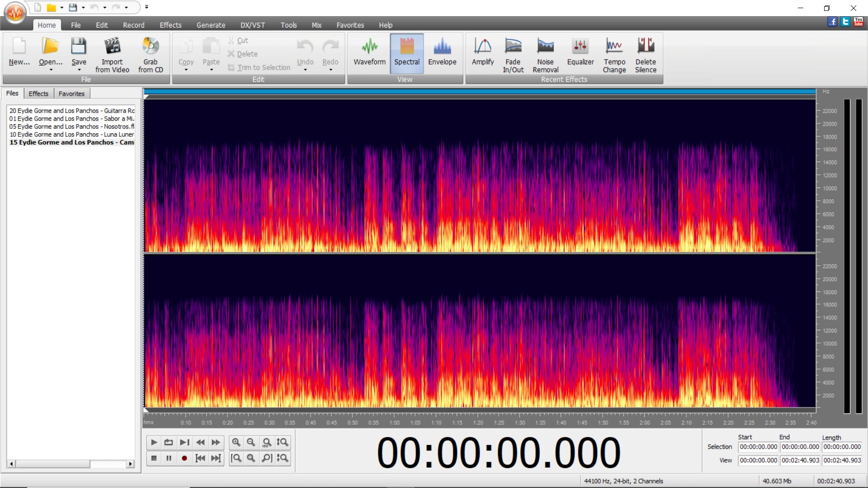Click the Pause button
The height and width of the screenshot is (488, 868).
[169, 458]
